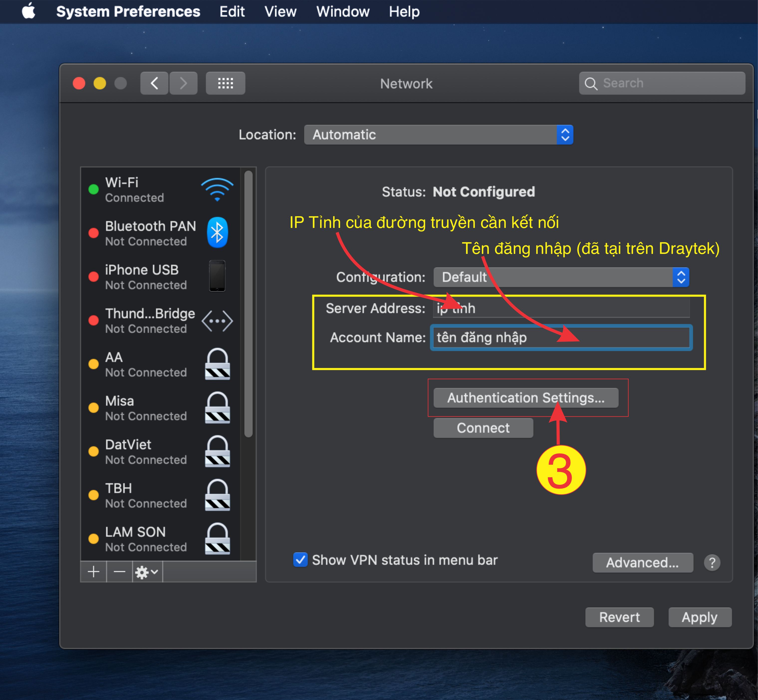Select the LAM SON VPN service
Viewport: 758px width, 700px height.
[x=160, y=539]
